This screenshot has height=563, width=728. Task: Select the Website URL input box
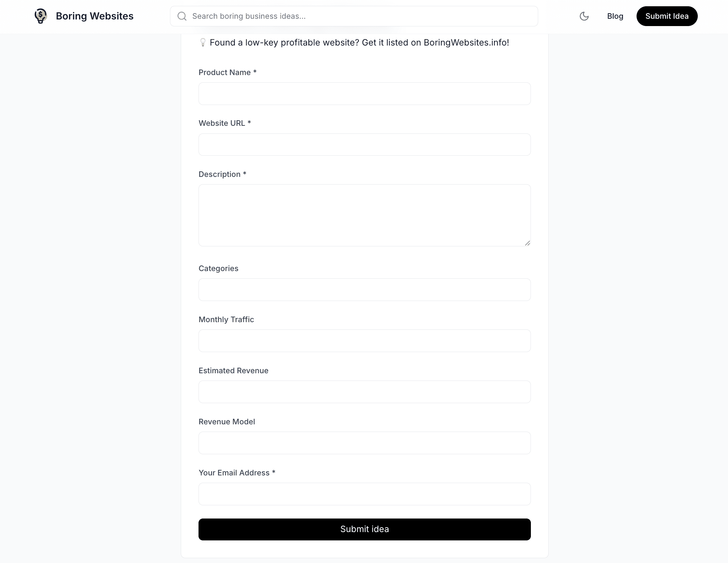364,145
